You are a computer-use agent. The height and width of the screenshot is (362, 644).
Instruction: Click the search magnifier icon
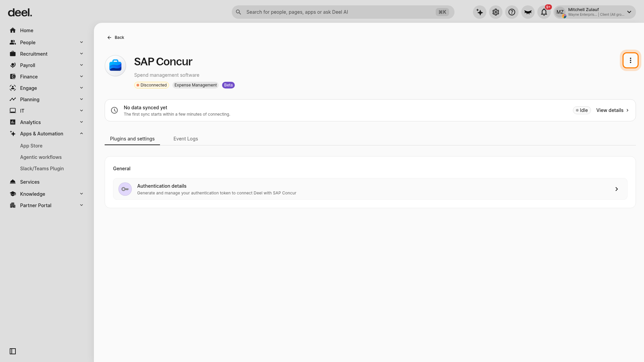(238, 12)
